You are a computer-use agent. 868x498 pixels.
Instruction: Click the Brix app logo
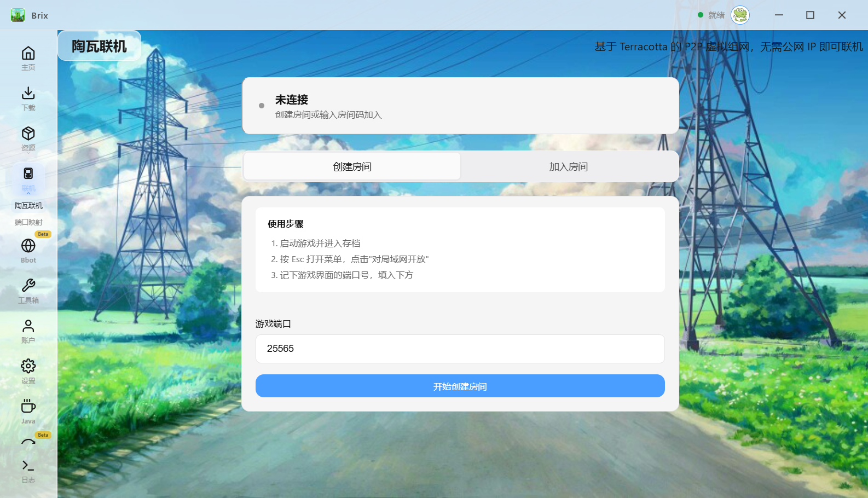coord(18,15)
